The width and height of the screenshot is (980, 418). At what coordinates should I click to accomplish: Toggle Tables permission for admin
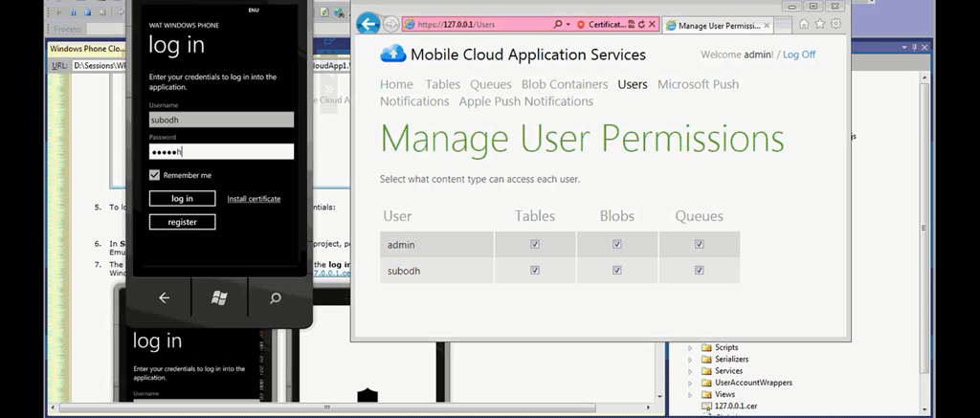pyautogui.click(x=535, y=244)
